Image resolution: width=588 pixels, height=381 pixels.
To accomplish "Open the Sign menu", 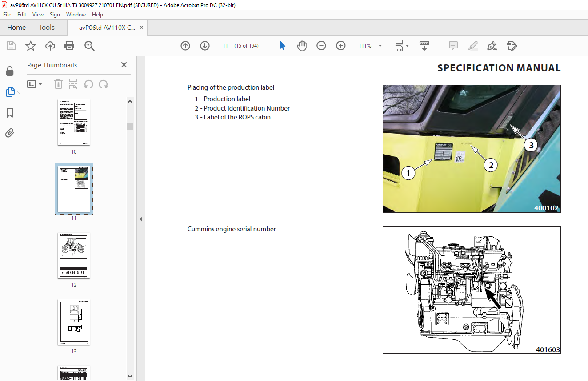I will click(x=55, y=15).
